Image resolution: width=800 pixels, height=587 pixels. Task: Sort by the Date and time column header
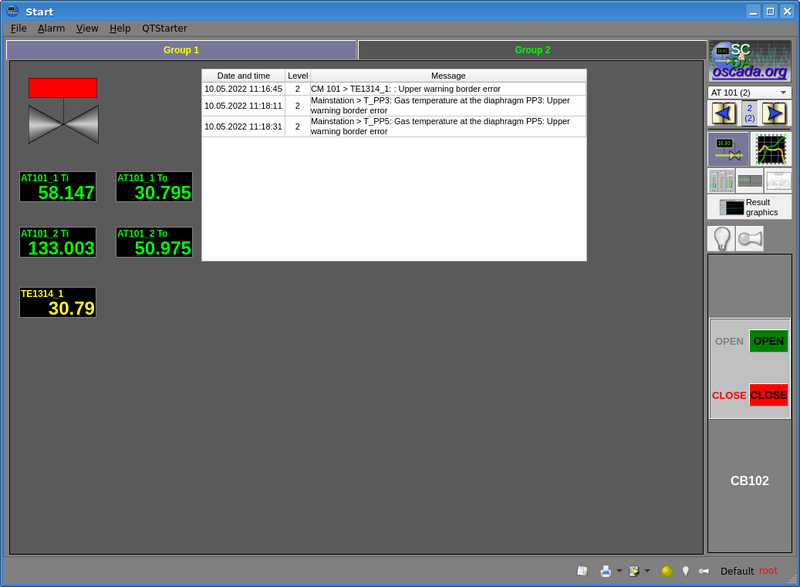pyautogui.click(x=243, y=75)
